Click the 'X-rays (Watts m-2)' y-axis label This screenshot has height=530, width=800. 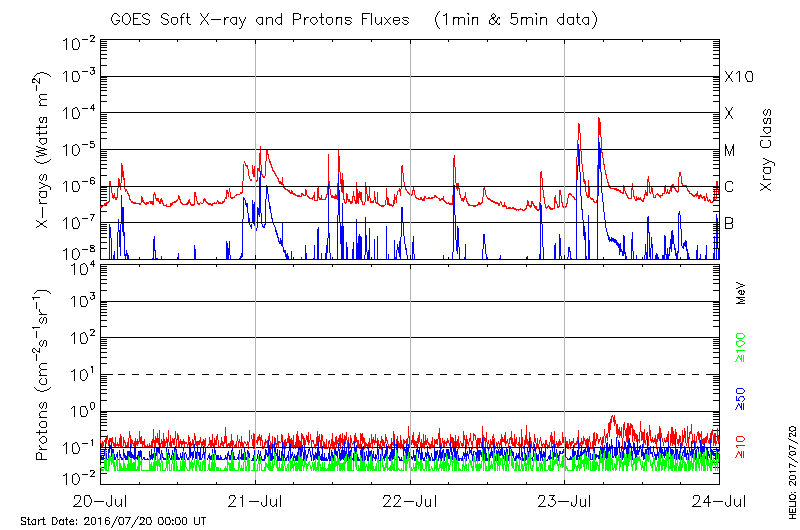(x=43, y=150)
